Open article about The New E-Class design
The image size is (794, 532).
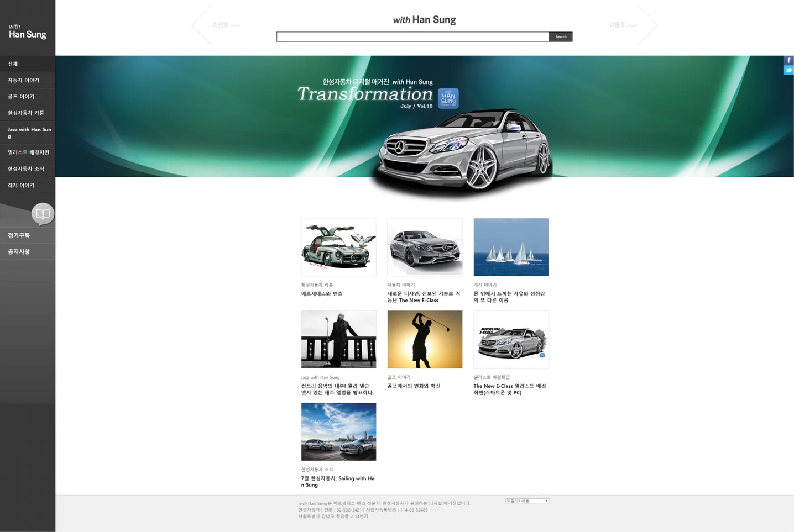pos(424,297)
